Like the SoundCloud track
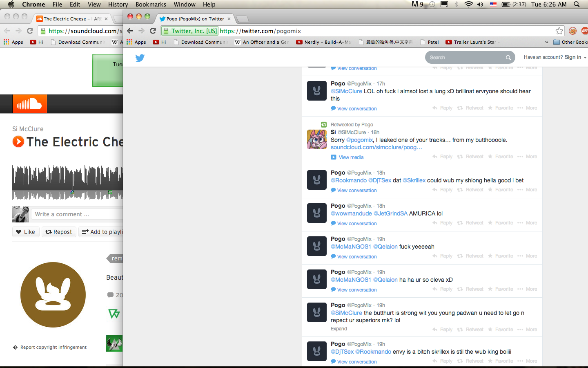The height and width of the screenshot is (368, 588). click(x=26, y=232)
